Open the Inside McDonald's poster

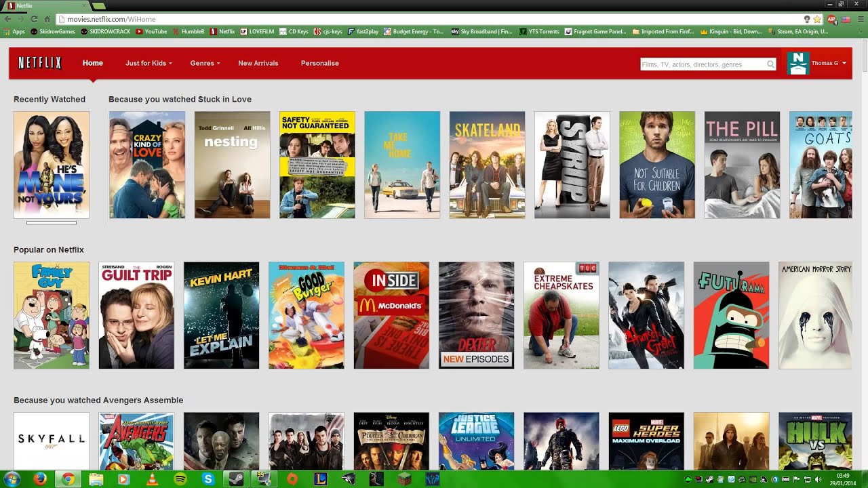click(x=391, y=315)
